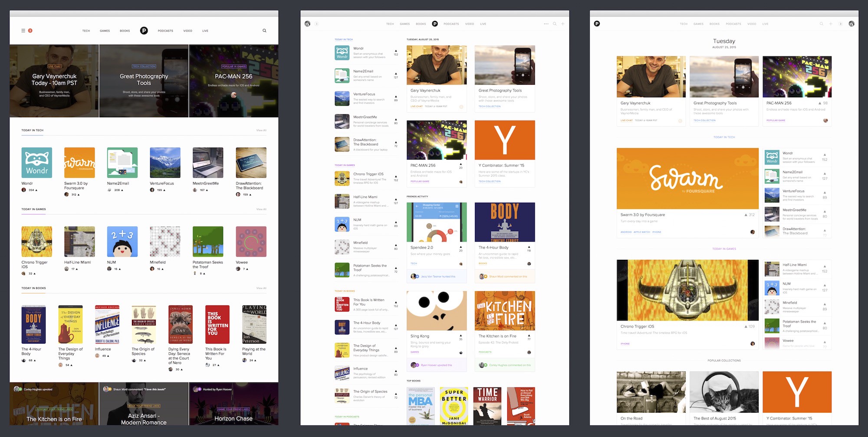Open the small Swarm 3.0 by Foursquare app icon

coord(79,162)
